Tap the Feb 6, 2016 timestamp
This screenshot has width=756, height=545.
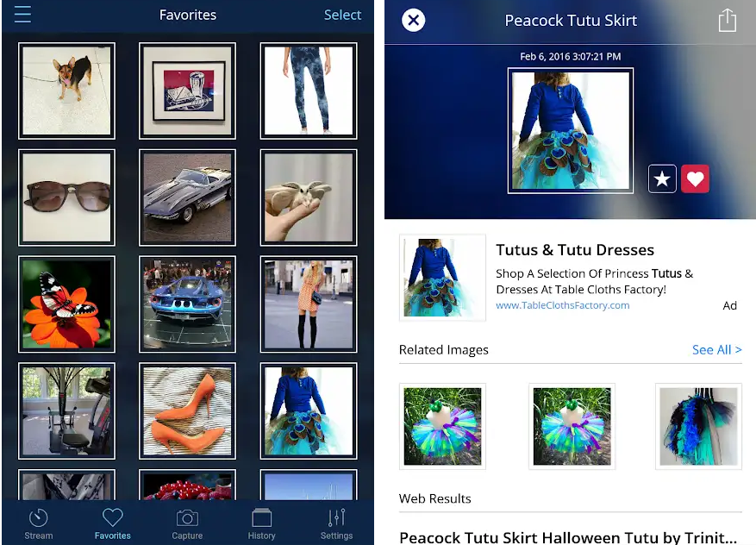pyautogui.click(x=571, y=56)
